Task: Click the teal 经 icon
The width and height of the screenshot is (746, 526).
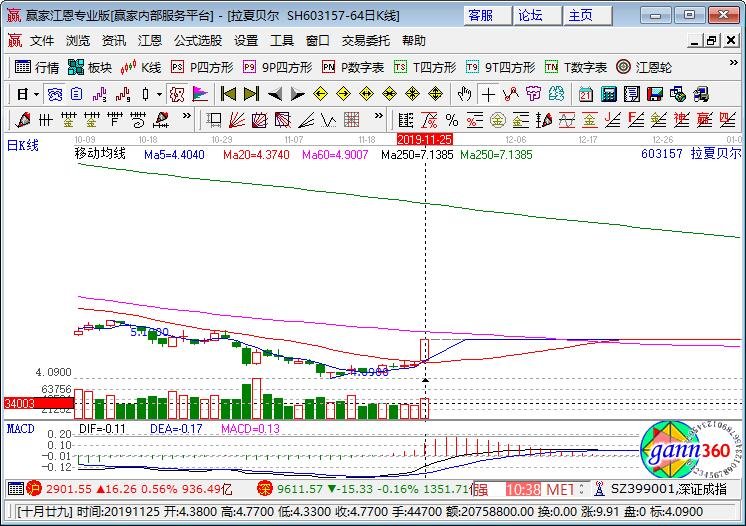Action: pos(556,94)
